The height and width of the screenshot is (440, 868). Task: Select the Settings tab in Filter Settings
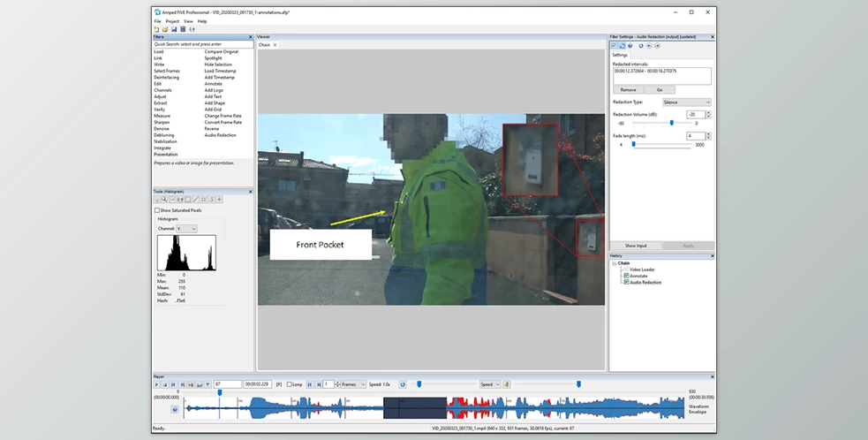tap(620, 55)
